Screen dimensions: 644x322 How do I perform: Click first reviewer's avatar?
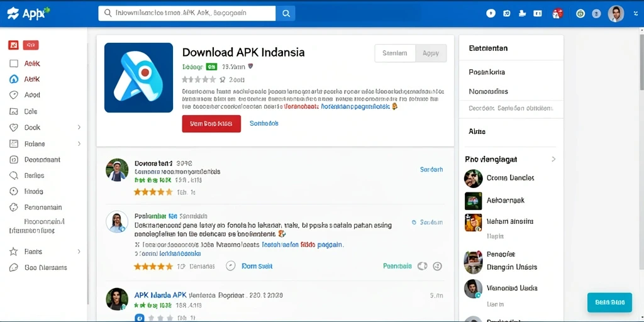click(116, 170)
